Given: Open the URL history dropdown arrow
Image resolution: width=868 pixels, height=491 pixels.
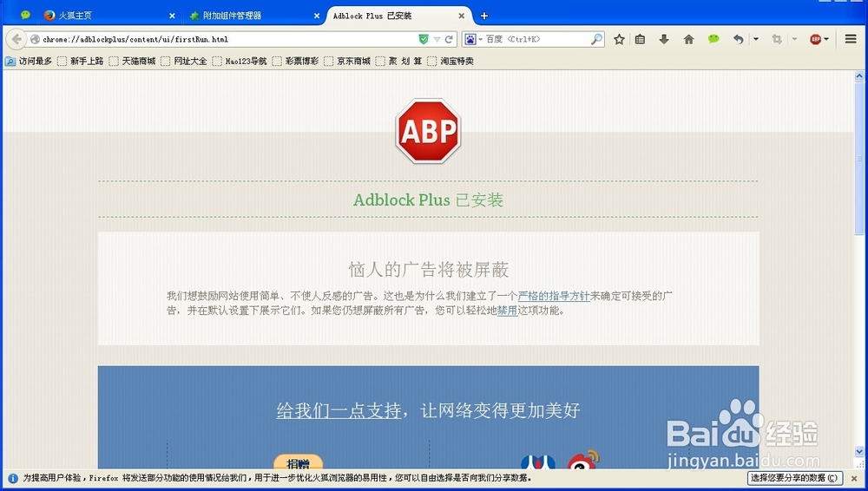Looking at the screenshot, I should coord(437,39).
